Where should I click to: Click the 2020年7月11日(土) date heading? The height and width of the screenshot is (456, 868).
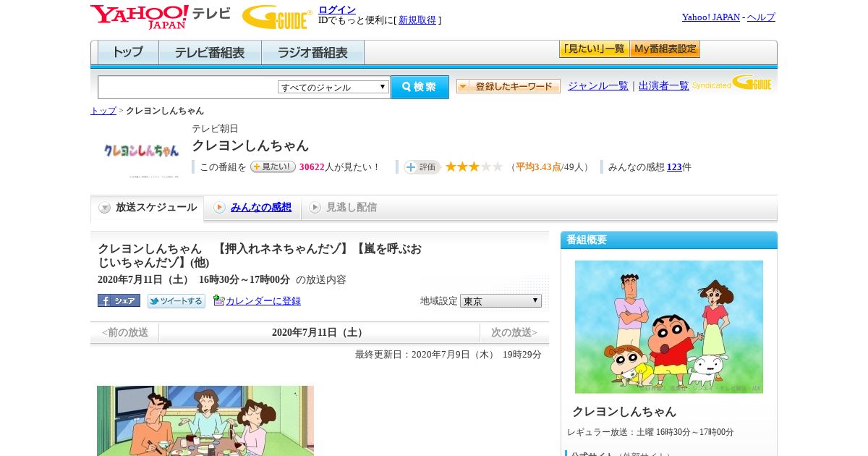coord(319,333)
